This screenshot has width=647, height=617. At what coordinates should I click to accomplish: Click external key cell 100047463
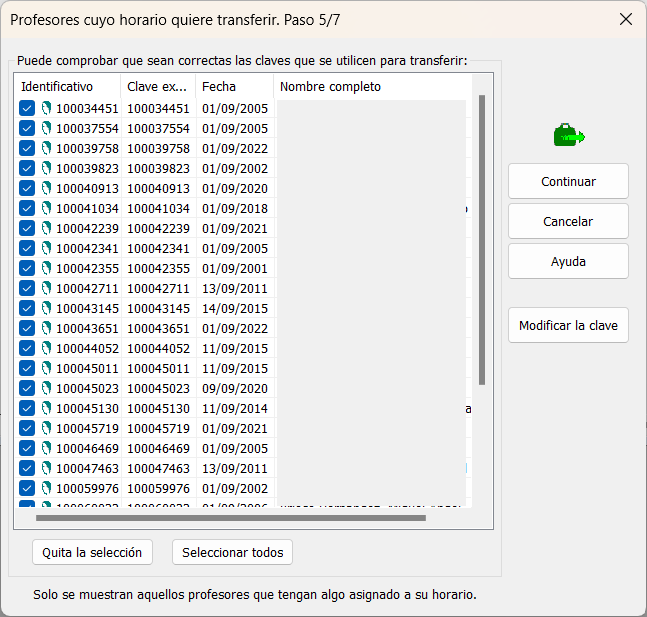[158, 468]
